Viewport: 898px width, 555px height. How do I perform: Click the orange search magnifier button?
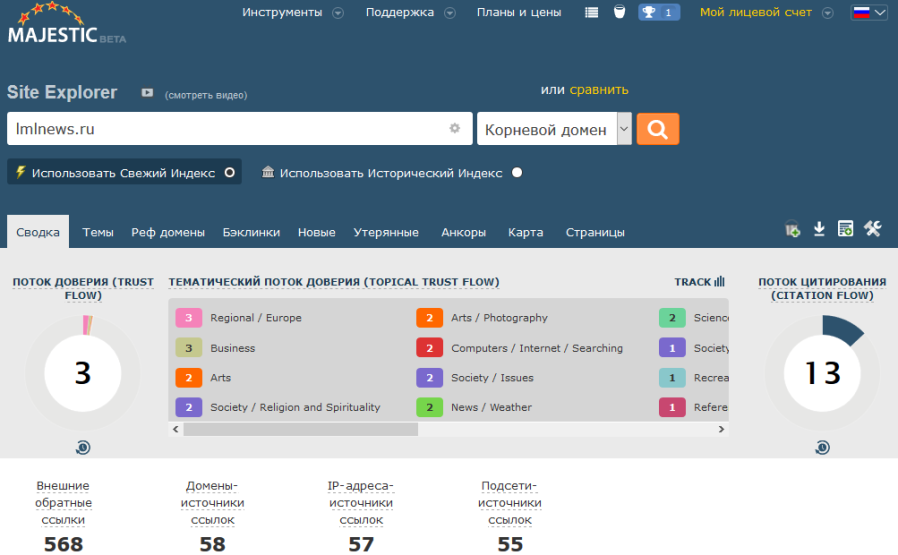657,129
